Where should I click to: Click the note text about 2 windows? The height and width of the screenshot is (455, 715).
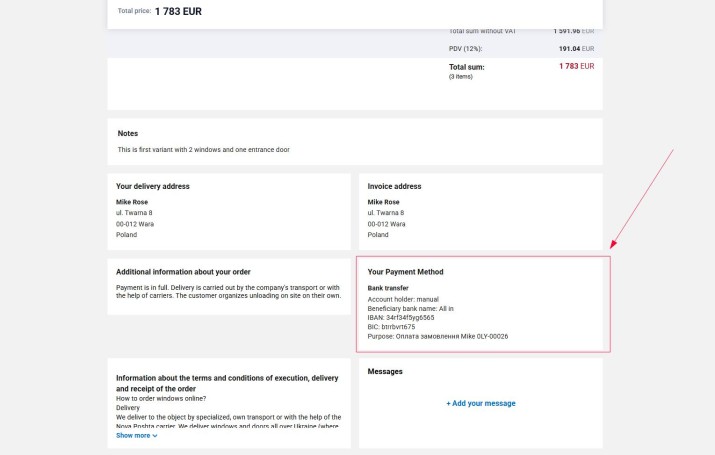point(203,150)
